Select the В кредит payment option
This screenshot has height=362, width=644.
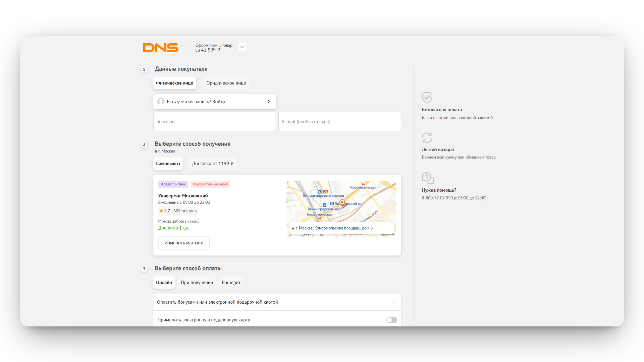point(231,283)
